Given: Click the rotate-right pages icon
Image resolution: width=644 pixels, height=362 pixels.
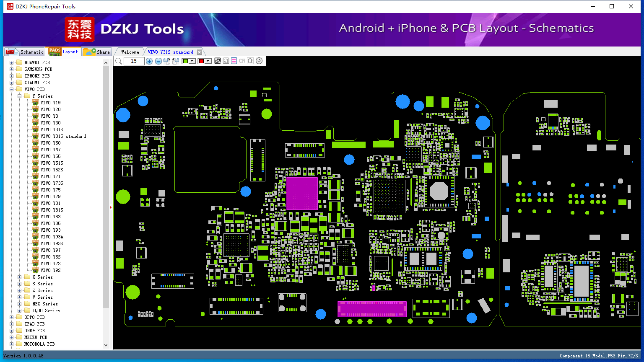Looking at the screenshot, I should click(167, 61).
